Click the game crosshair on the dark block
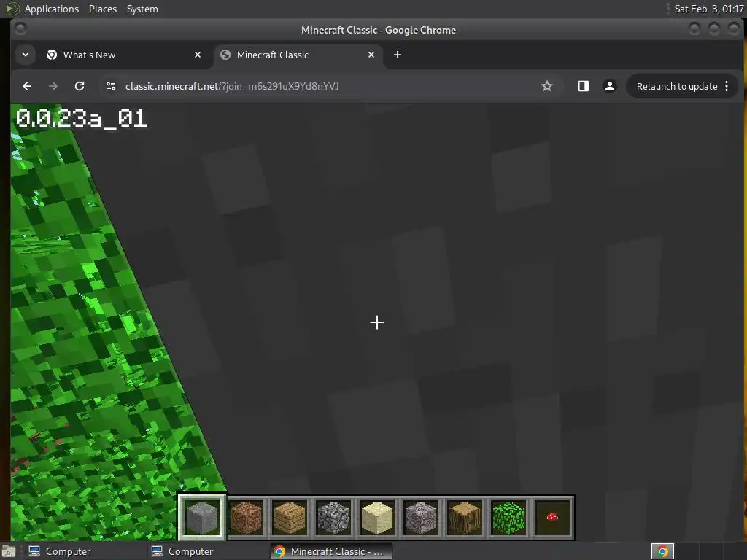 (377, 322)
